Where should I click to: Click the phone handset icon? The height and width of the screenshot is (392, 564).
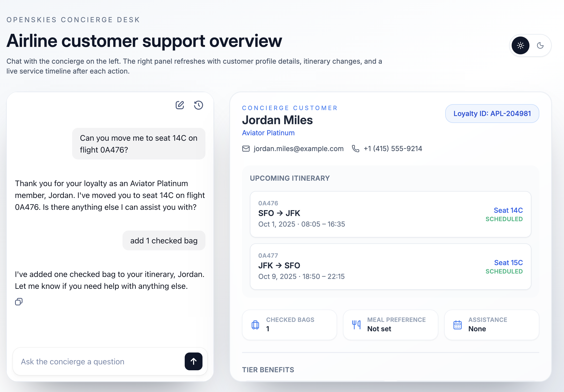pyautogui.click(x=356, y=149)
